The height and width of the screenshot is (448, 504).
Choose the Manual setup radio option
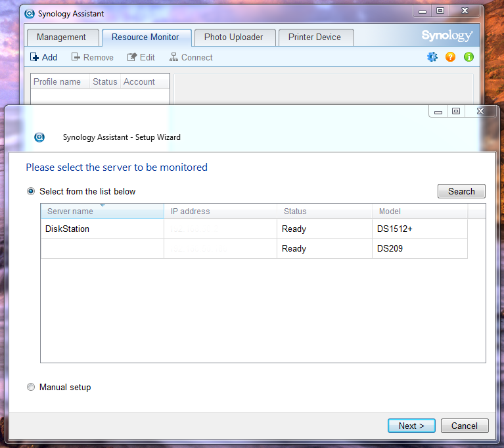click(x=31, y=387)
